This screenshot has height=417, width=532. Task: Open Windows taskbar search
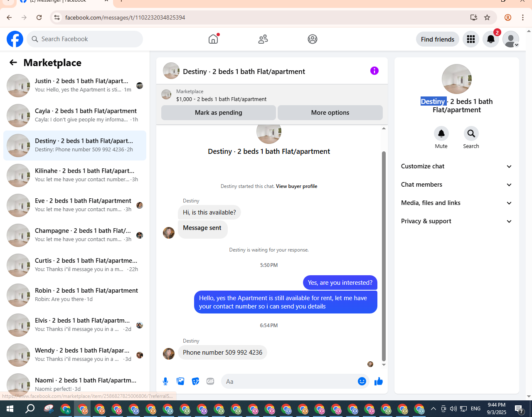point(30,409)
